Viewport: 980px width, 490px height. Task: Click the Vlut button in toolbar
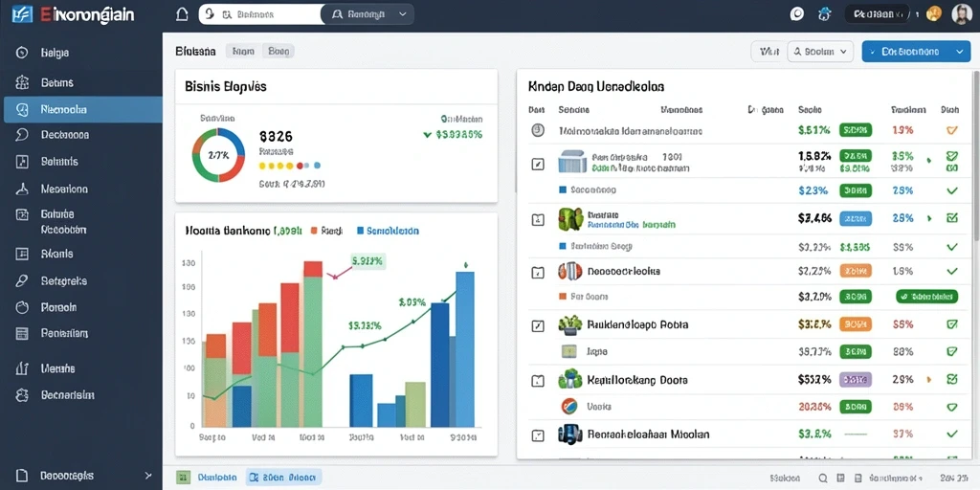pyautogui.click(x=768, y=52)
